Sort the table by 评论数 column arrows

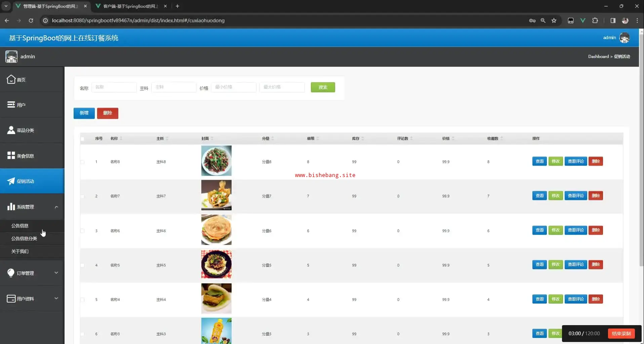coord(411,138)
